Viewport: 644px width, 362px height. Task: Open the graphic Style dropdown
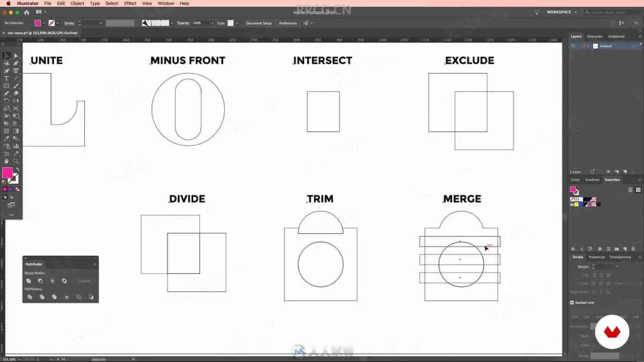238,23
